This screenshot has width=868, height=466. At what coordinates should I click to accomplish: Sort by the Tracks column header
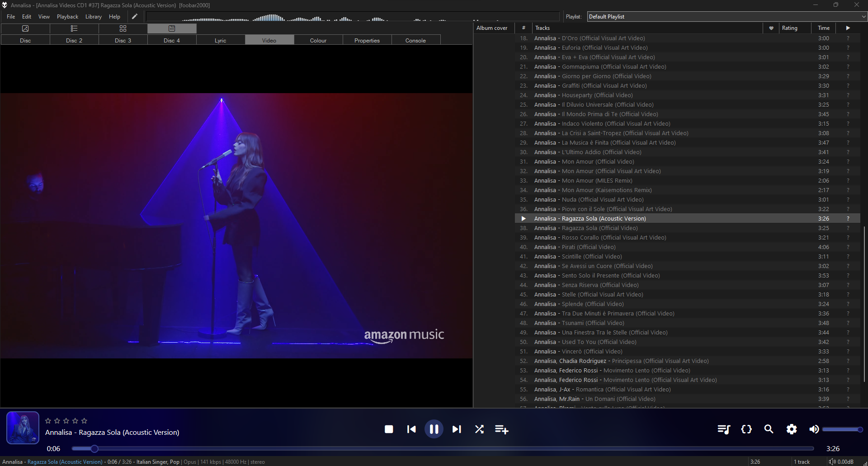pyautogui.click(x=647, y=28)
